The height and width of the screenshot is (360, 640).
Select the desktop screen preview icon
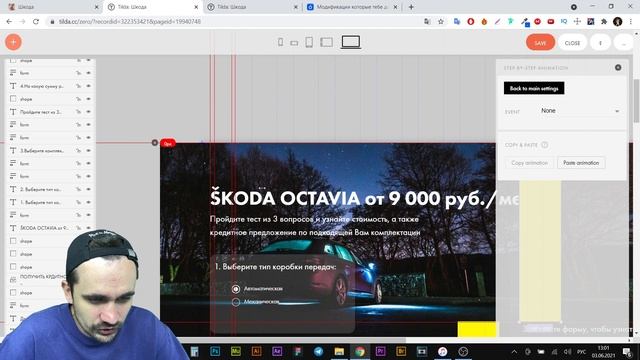pos(351,42)
